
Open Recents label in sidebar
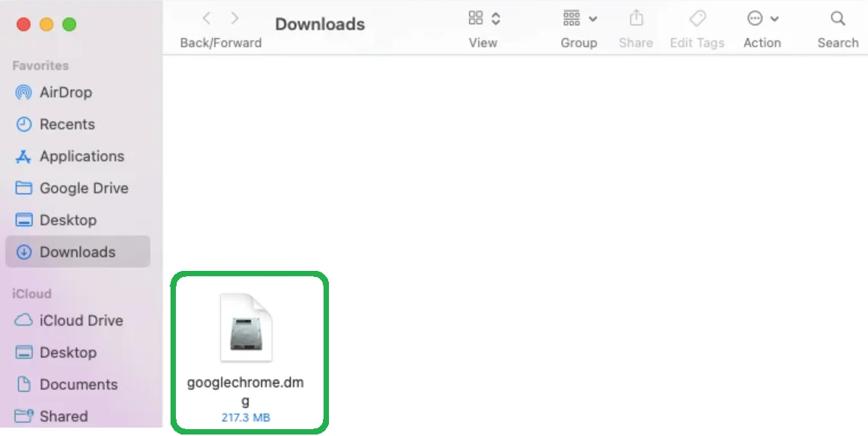pos(67,124)
